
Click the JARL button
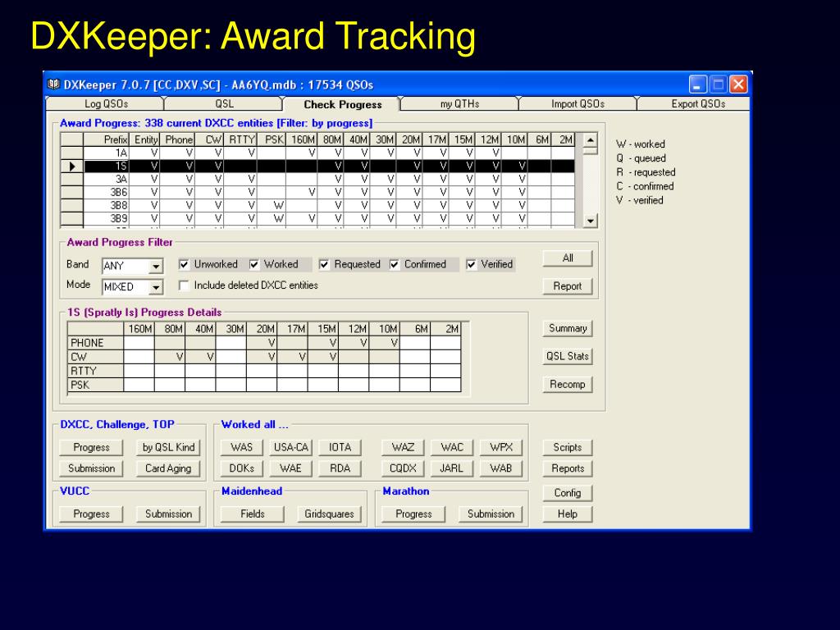[452, 468]
